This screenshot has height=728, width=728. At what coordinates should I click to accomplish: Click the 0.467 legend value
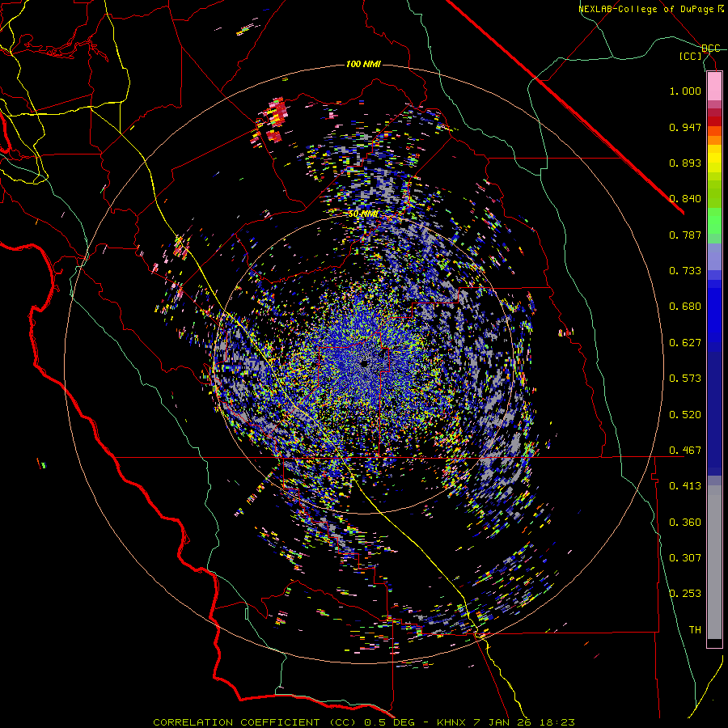[685, 451]
